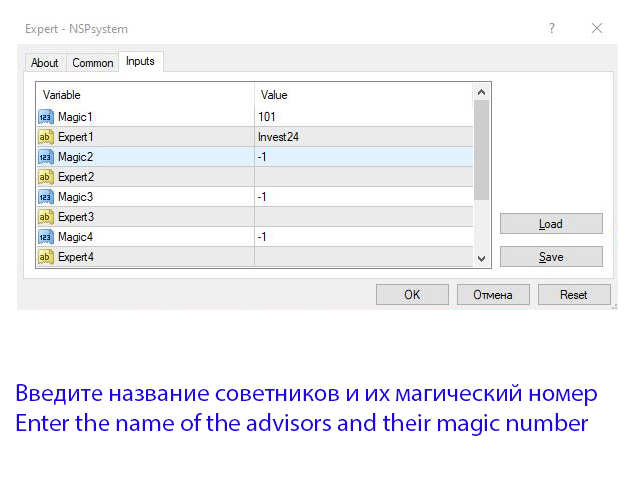The width and height of the screenshot is (640, 480).
Task: Select the Magic4 variable name
Action: [76, 237]
